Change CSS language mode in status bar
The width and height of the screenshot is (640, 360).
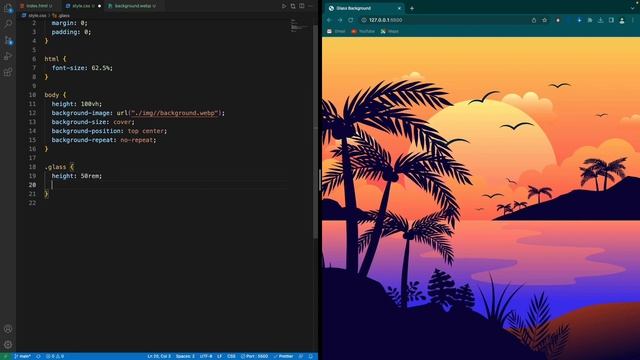click(231, 356)
